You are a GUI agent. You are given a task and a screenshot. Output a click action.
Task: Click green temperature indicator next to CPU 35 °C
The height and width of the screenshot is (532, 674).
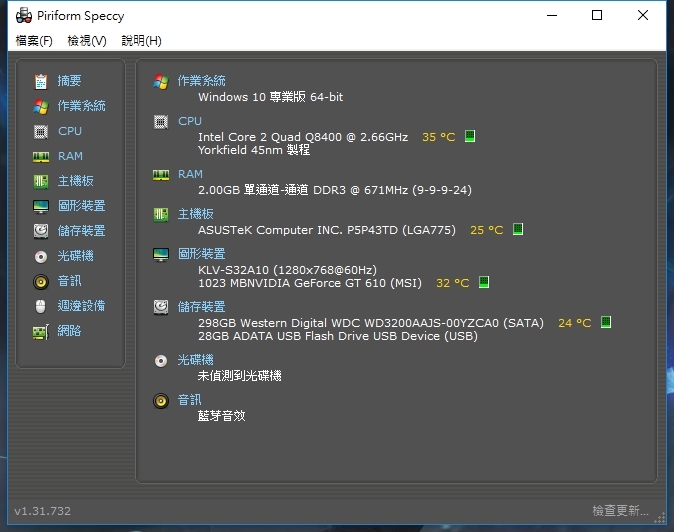[x=470, y=136]
